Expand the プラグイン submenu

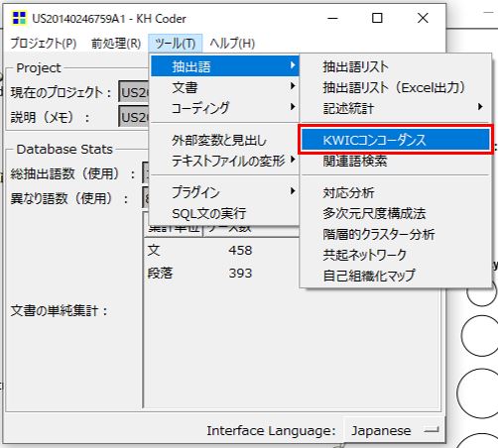(225, 192)
